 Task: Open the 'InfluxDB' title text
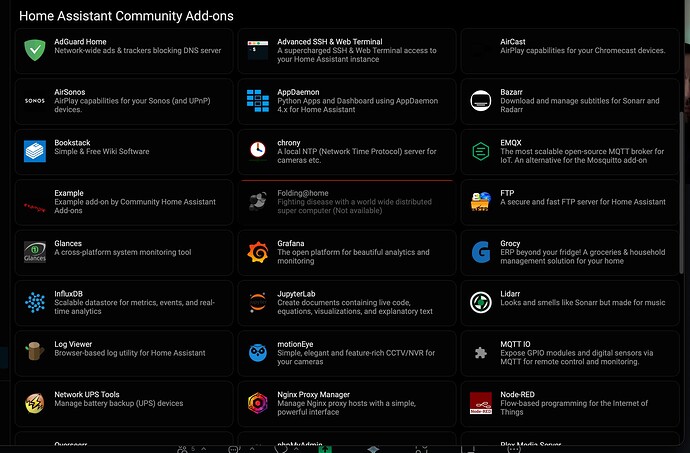click(x=68, y=294)
